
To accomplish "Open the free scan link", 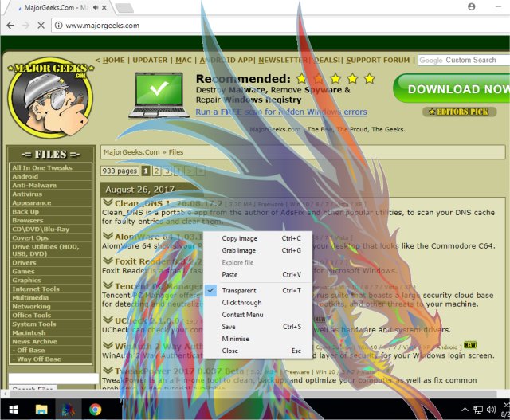I will pos(281,112).
